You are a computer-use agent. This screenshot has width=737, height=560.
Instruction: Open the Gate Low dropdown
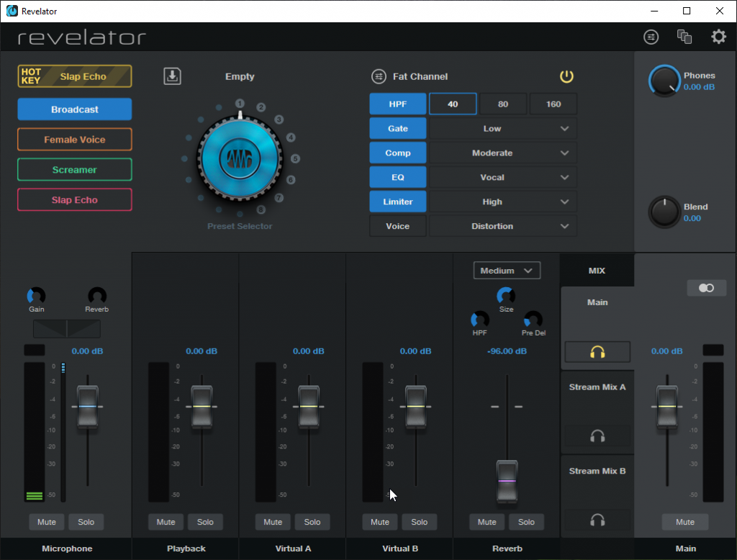[x=502, y=128]
